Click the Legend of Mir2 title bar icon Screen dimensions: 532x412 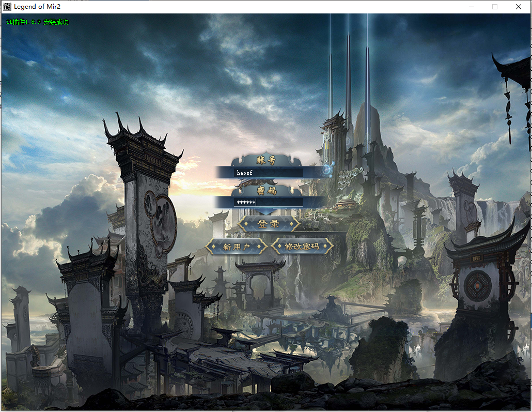tap(7, 7)
